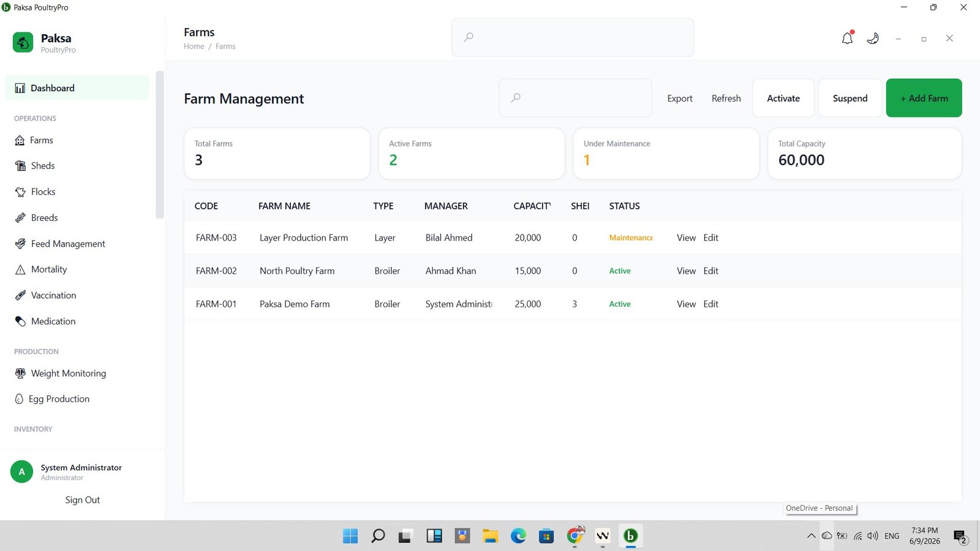The height and width of the screenshot is (551, 980).
Task: Open Windows Start menu
Action: coord(350,536)
